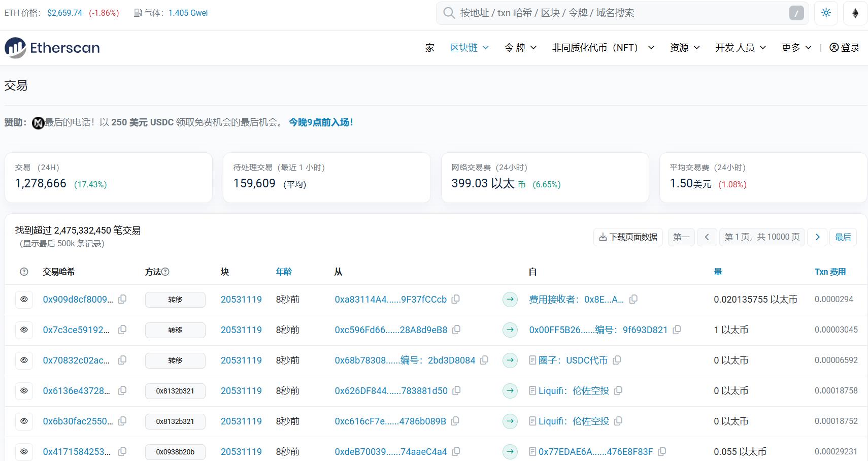Open the Ethereum network selector icon
Screen dimensions: 868x461
pos(855,13)
